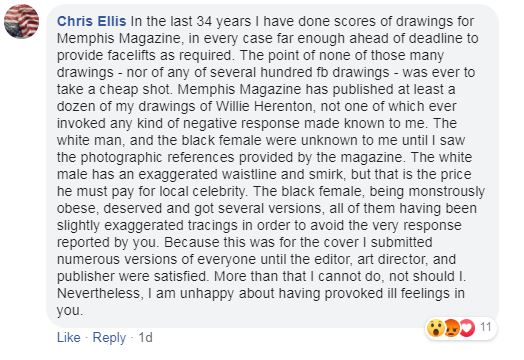Screen dimensions: 524x360
Task: Open Chris Ellis's flag profile picture
Action: point(21,21)
